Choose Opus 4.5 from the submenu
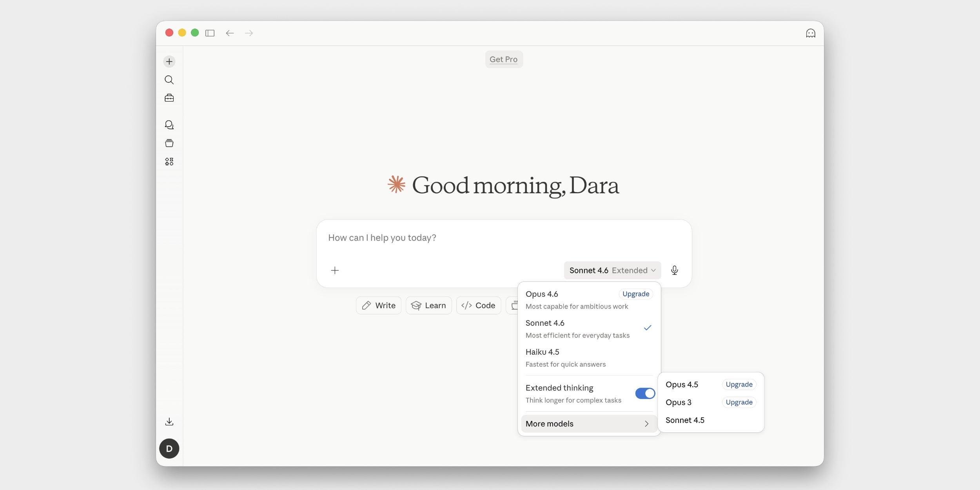The width and height of the screenshot is (980, 490). click(x=682, y=385)
